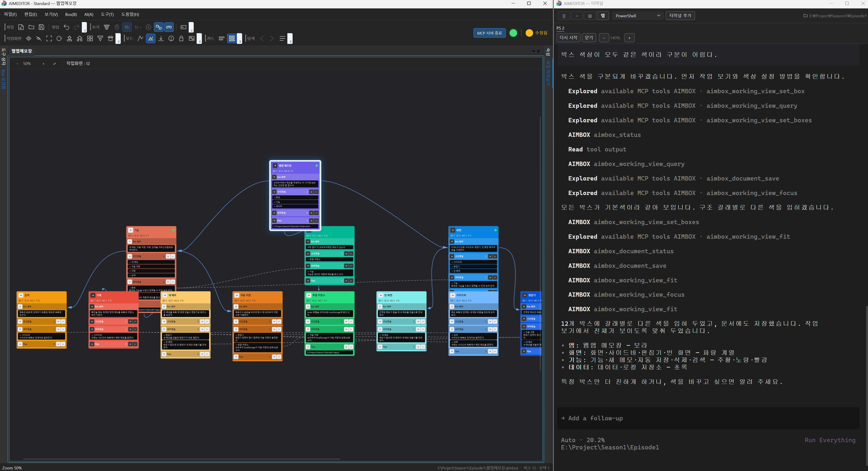Click the small card layout icon after 카드

tap(221, 38)
